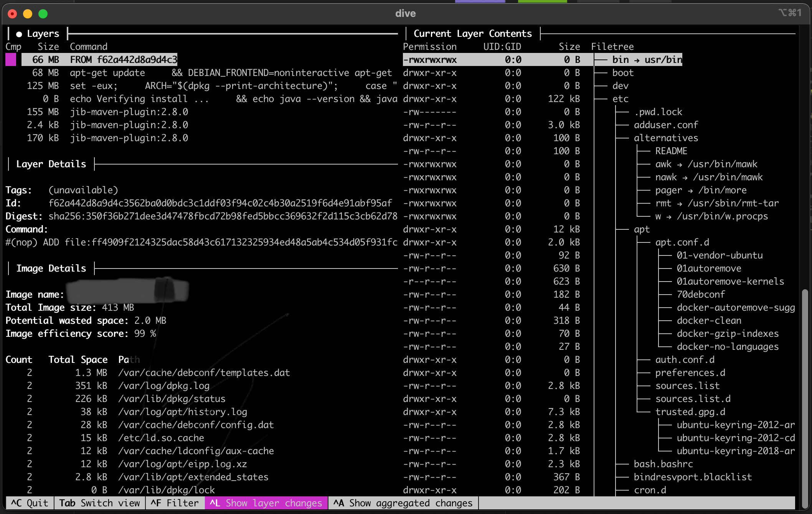Screen dimensions: 812x514
Task: Click the bash.bashrc file entry
Action: point(663,464)
